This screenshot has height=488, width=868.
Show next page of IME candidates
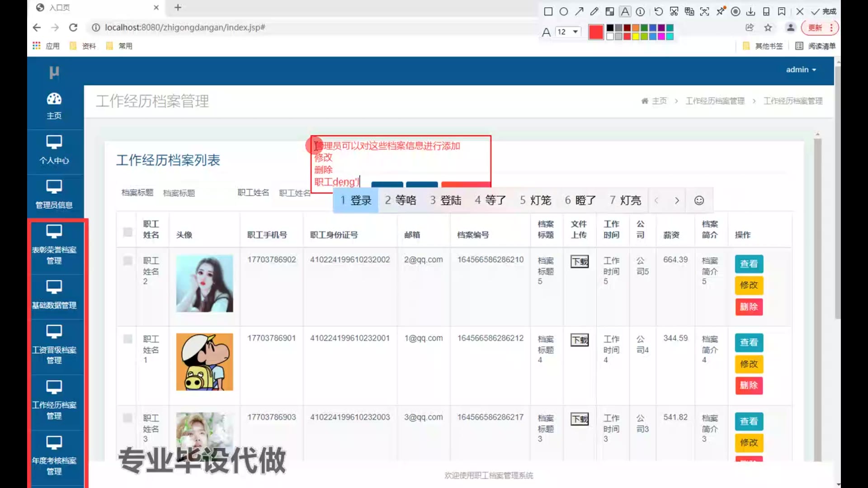pyautogui.click(x=677, y=200)
